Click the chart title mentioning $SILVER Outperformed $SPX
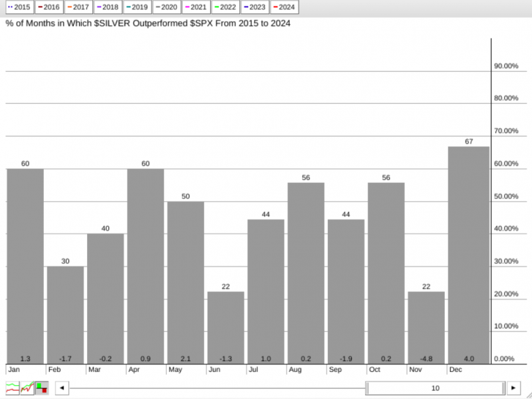 pos(148,23)
